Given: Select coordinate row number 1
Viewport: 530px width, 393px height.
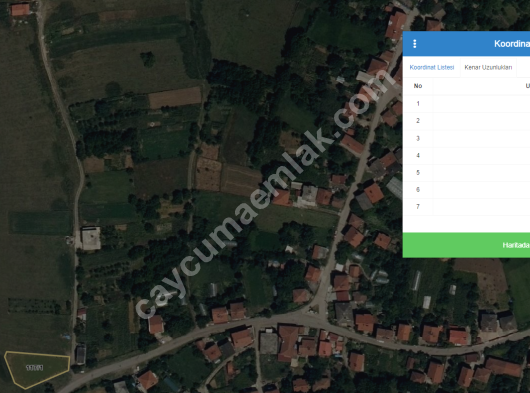Looking at the screenshot, I should click(466, 104).
